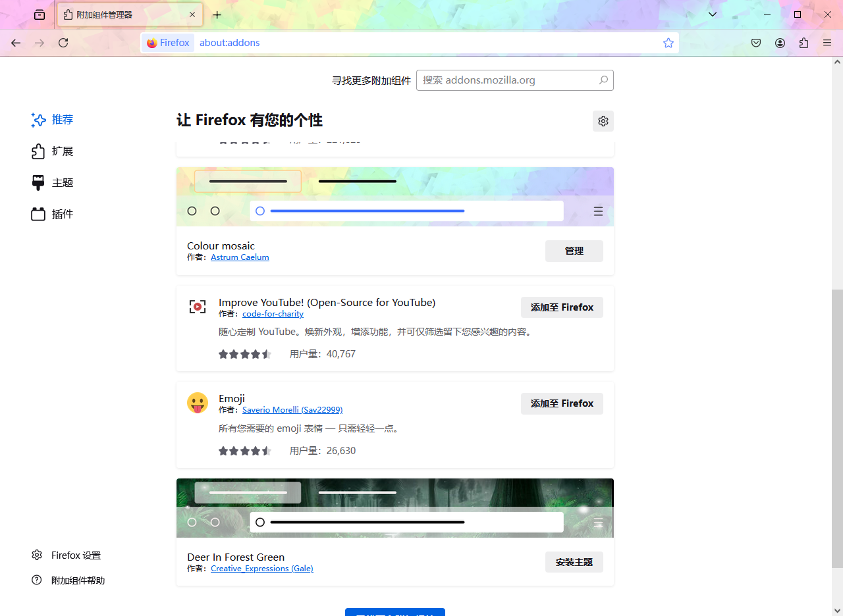Viewport: 843px width, 616px height.
Task: Open the Firefox application menu
Action: click(827, 42)
